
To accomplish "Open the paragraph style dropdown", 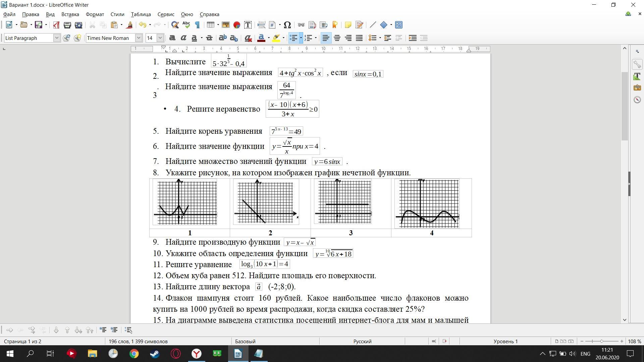I will click(x=57, y=38).
